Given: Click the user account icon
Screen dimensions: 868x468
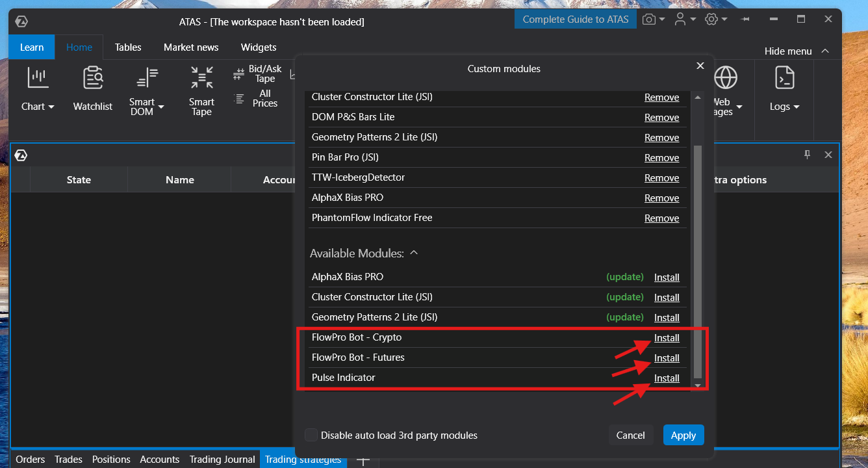Looking at the screenshot, I should click(680, 19).
